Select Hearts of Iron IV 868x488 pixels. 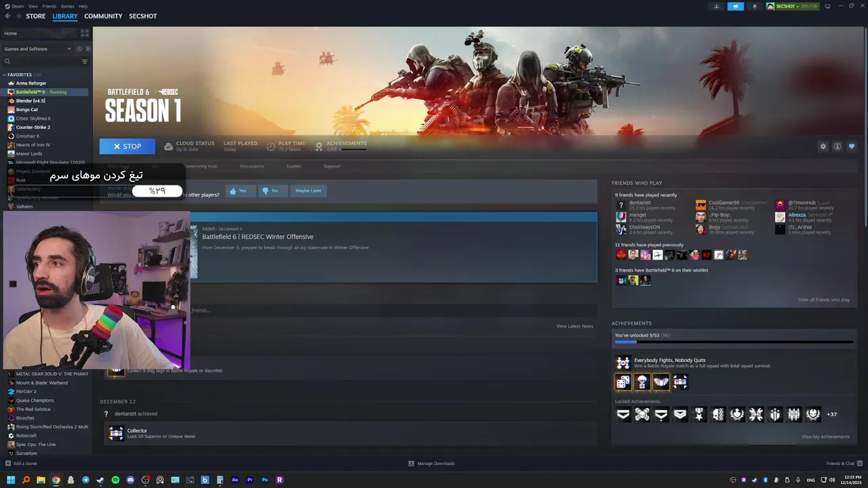(x=33, y=145)
